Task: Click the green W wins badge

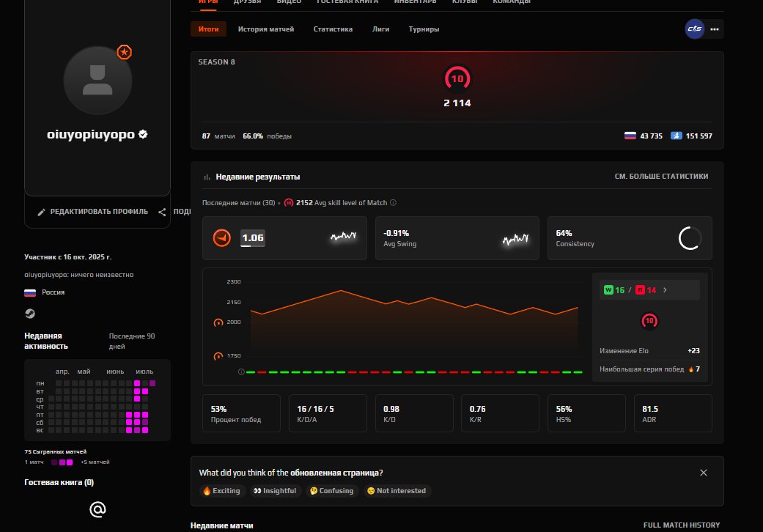Action: (x=608, y=290)
